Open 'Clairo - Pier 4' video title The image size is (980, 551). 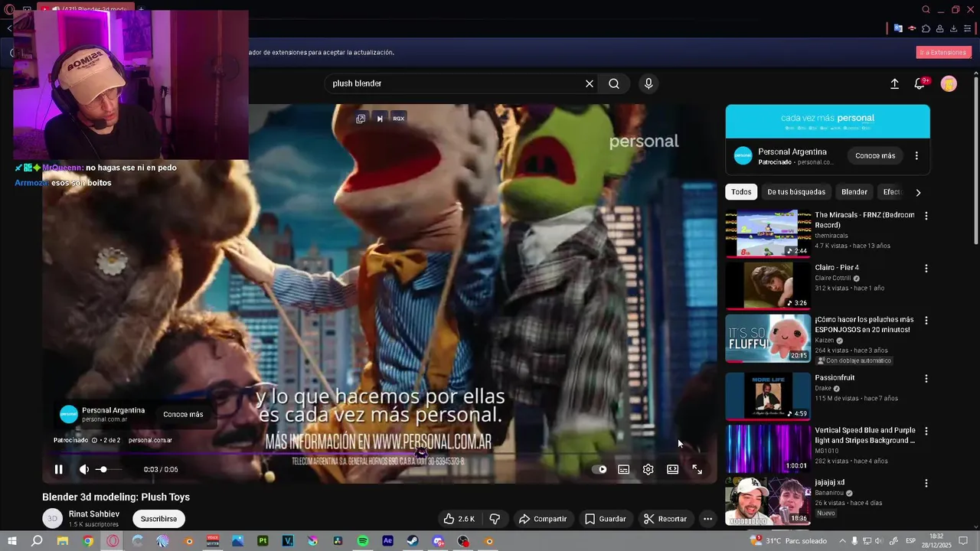pos(837,268)
